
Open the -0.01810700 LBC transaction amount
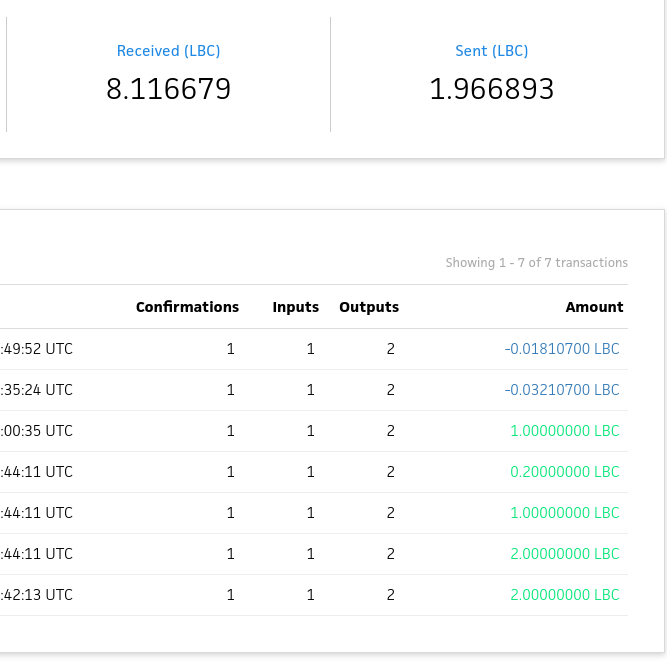562,349
